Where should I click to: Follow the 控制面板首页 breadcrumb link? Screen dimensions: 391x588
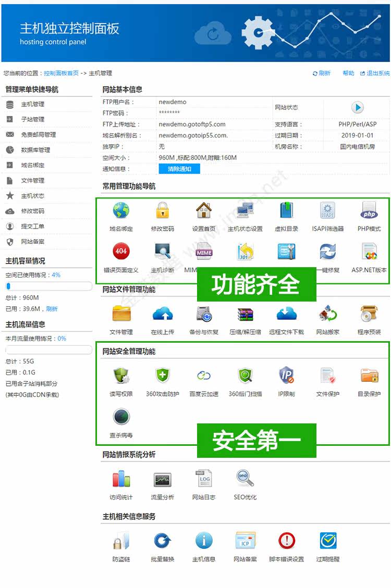tap(61, 73)
